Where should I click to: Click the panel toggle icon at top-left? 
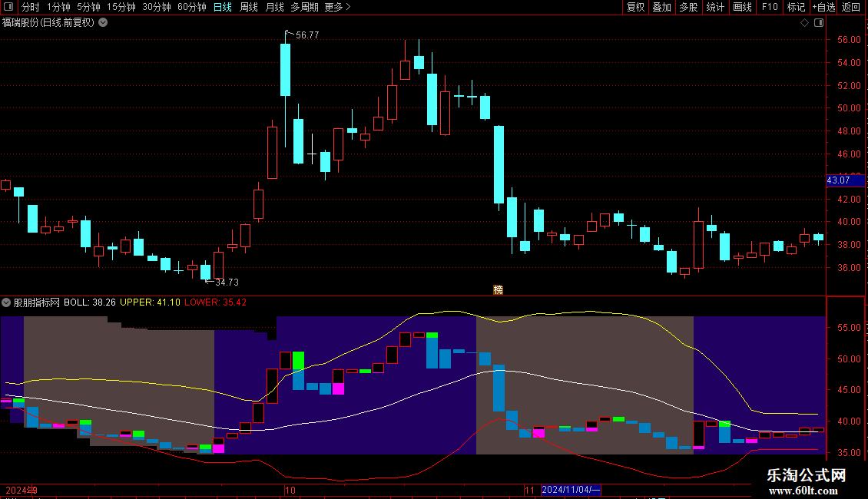click(8, 7)
